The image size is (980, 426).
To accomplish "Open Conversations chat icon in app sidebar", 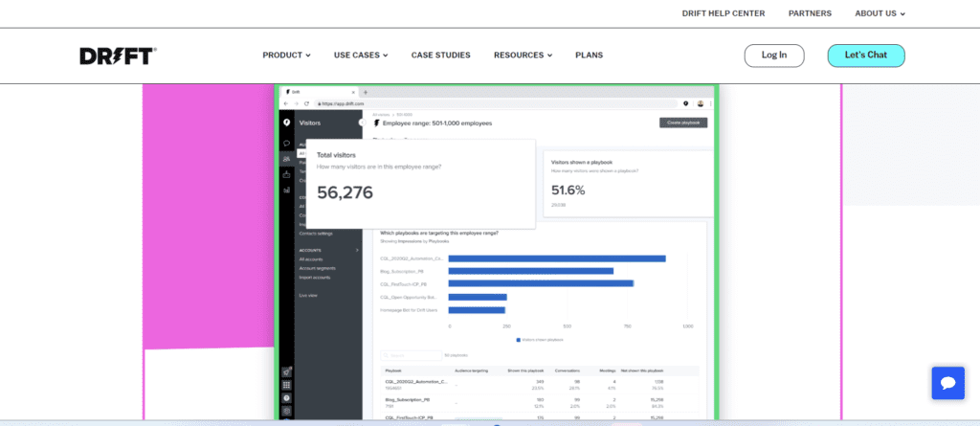I will click(x=286, y=144).
